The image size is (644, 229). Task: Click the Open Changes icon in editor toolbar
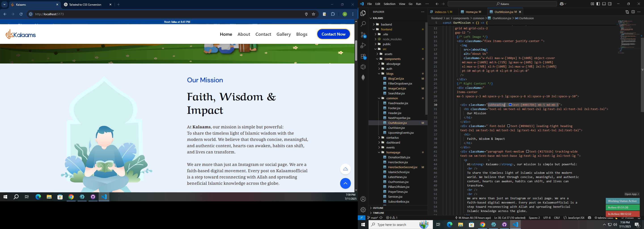click(627, 12)
